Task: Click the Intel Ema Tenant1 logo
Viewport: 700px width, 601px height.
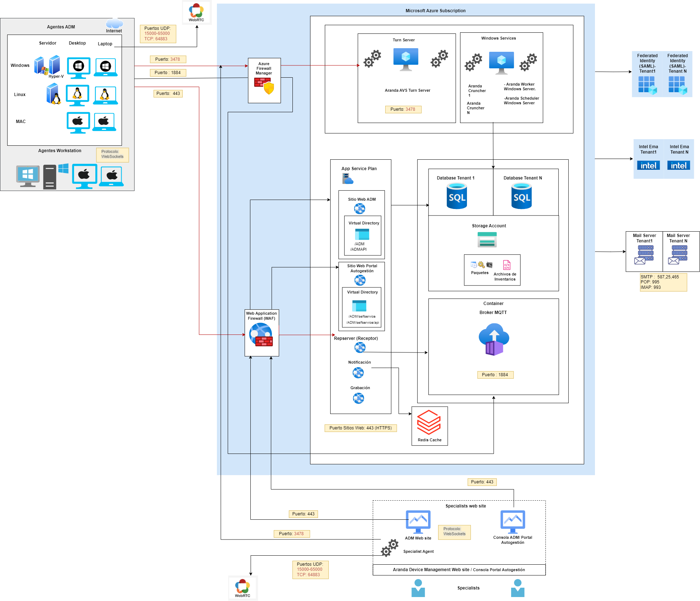Action: pos(648,165)
